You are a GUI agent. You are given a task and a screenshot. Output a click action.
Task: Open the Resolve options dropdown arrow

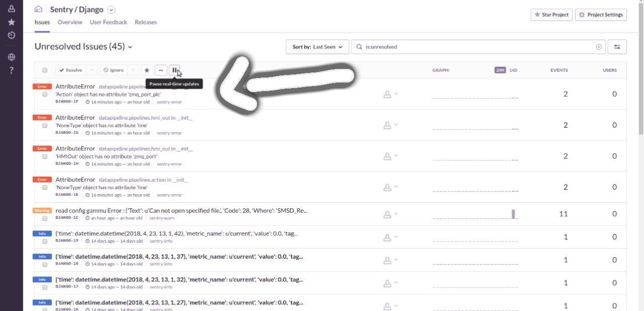pos(92,70)
